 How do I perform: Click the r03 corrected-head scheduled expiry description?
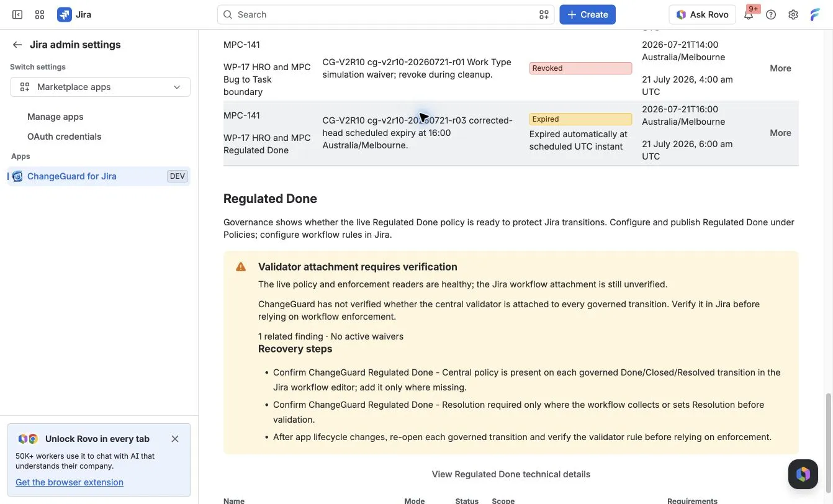[417, 133]
